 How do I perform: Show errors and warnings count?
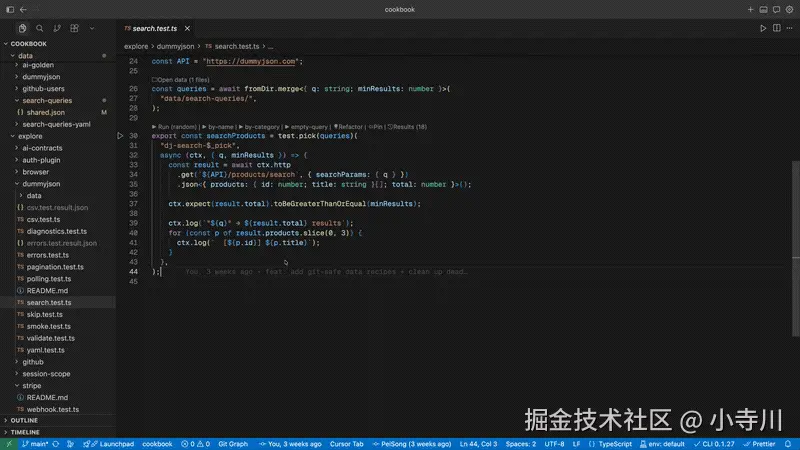pyautogui.click(x=195, y=444)
